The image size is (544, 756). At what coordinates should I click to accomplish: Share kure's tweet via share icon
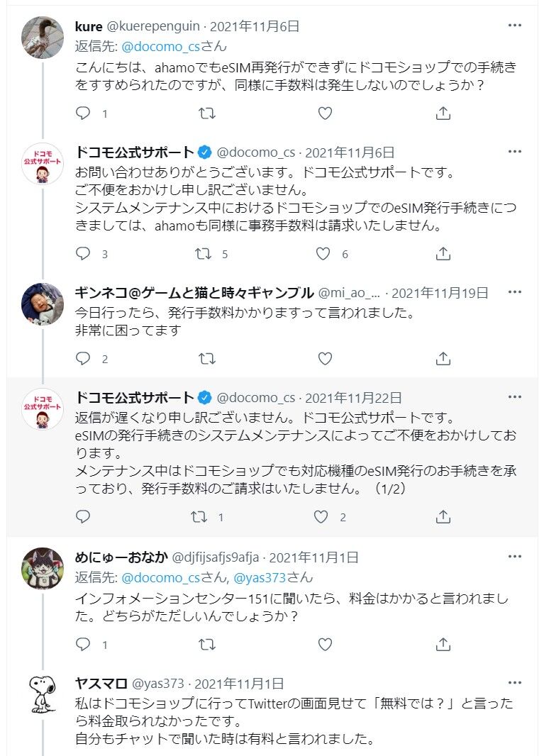pos(443,113)
